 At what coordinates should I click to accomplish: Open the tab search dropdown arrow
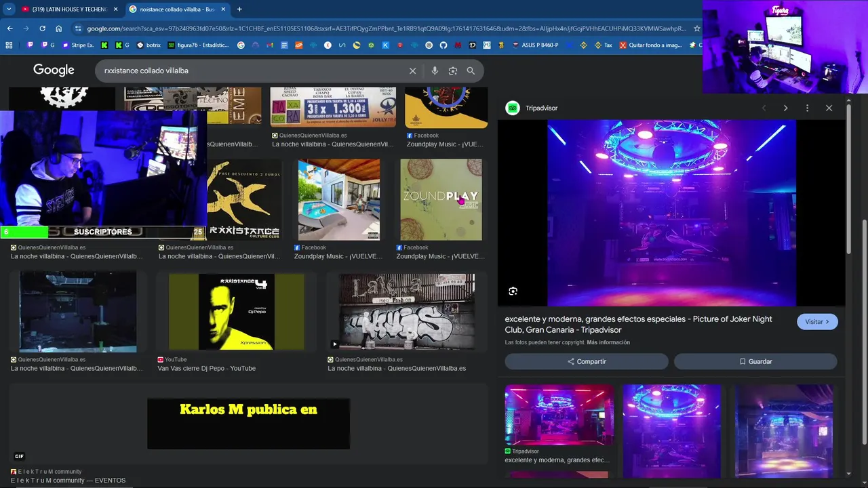click(x=9, y=9)
